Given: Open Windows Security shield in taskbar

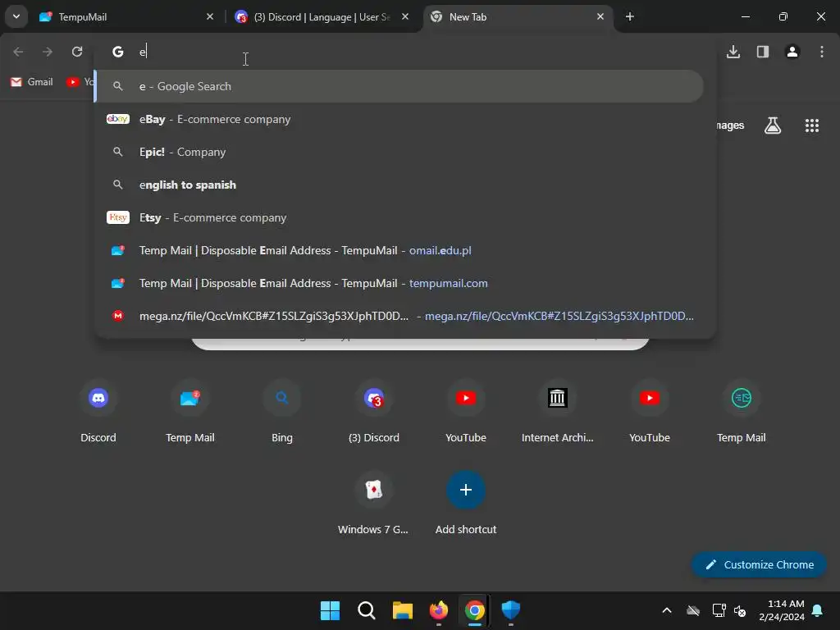Looking at the screenshot, I should click(510, 610).
